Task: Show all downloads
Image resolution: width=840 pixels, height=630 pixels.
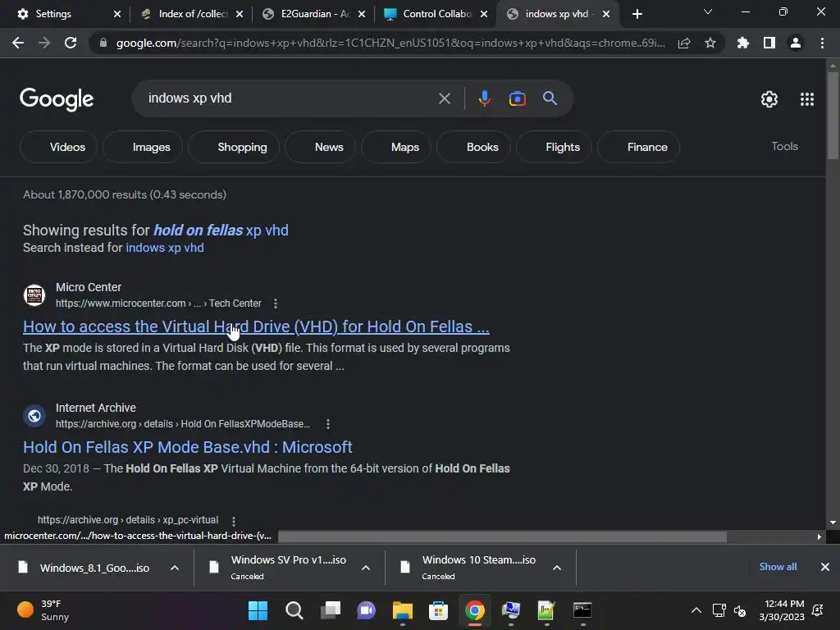Action: coord(778,567)
